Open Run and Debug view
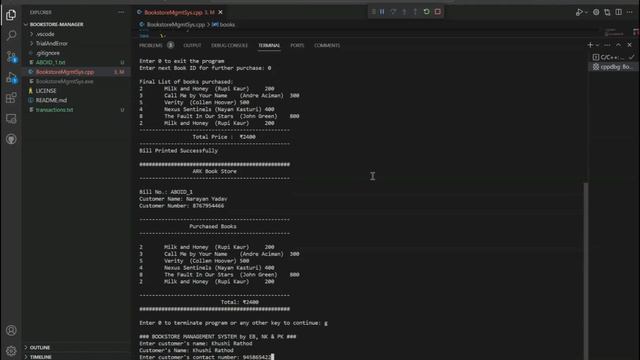640x360 pixels. pyautogui.click(x=11, y=77)
